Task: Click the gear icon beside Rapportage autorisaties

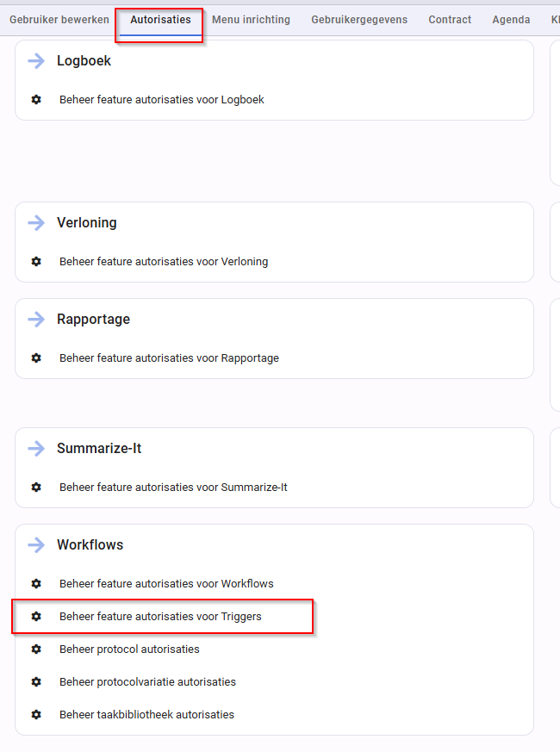Action: pyautogui.click(x=36, y=357)
